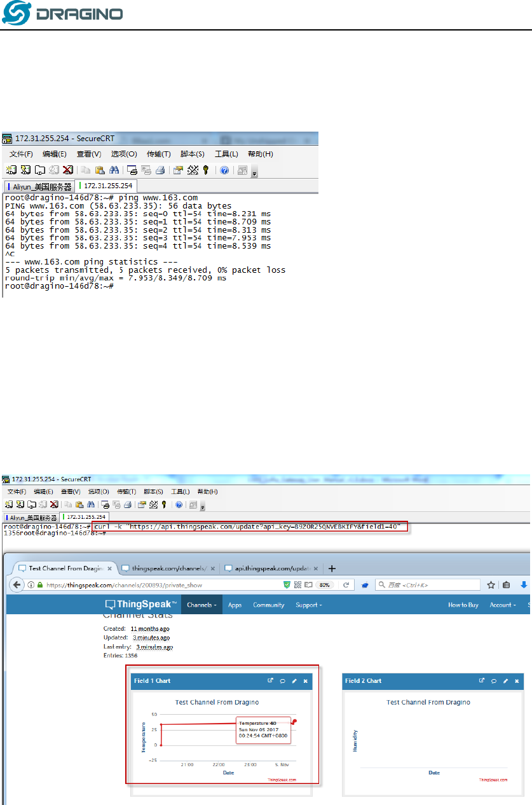Click Connect in Tab icon, upper SecureCRT

point(39,170)
